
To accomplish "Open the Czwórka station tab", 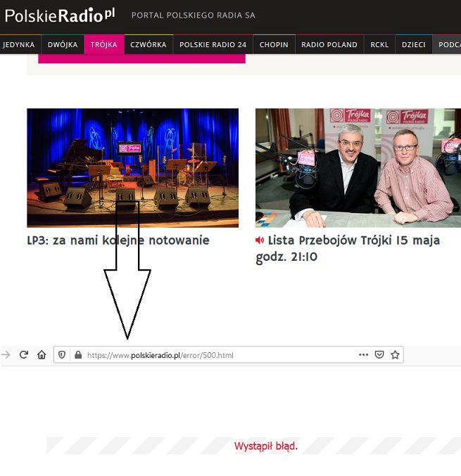I will click(149, 44).
